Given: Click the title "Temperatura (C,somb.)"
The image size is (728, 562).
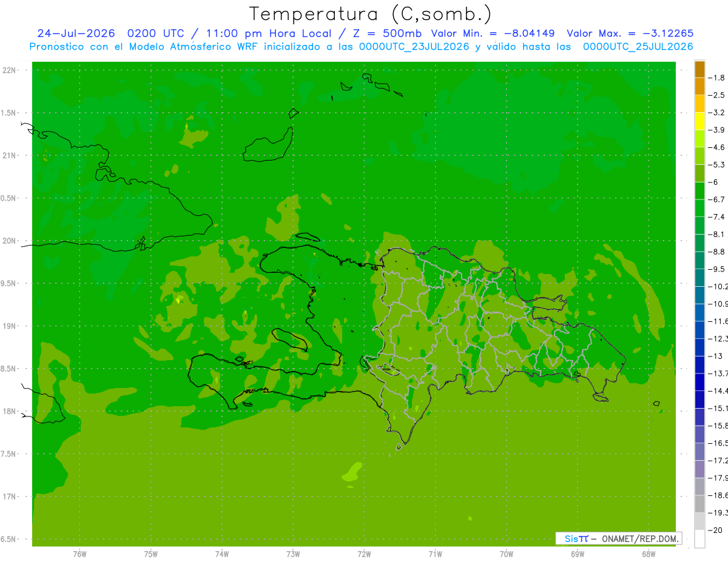Looking at the screenshot, I should click(370, 15).
